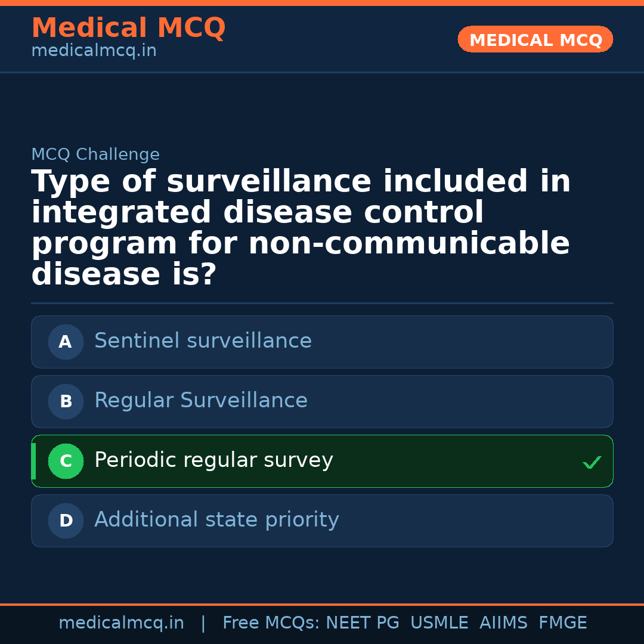Screen dimensions: 644x644
Task: Select the answer text 'Sentinel surveillance'
Action: point(203,341)
